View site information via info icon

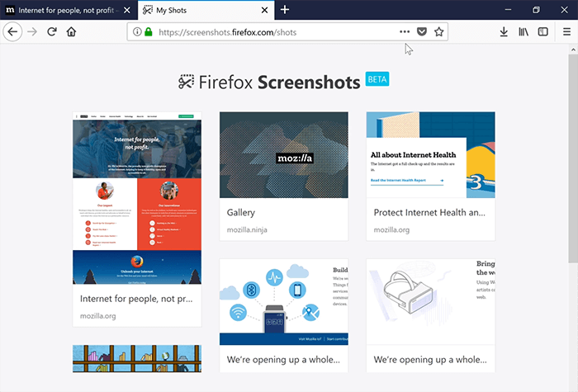click(137, 32)
